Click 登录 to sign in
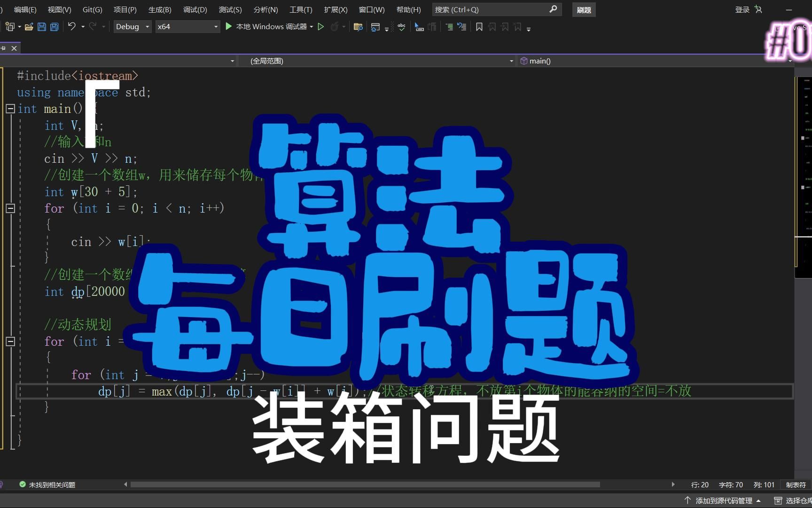This screenshot has width=812, height=508. tap(742, 9)
